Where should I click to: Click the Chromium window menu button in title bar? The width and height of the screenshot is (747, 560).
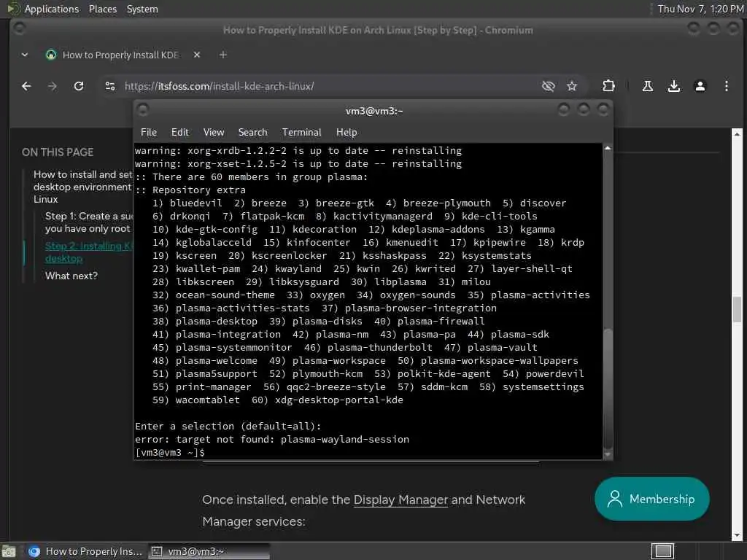[19, 28]
